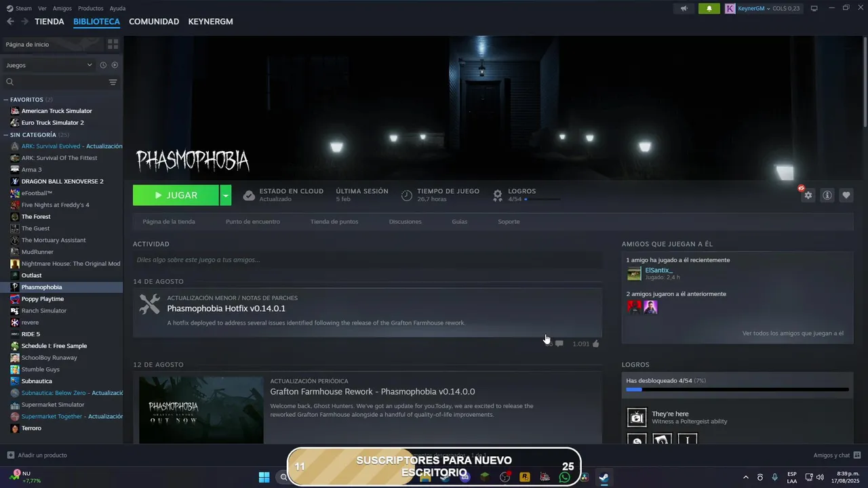
Task: Click the achievements progress bar
Action: [x=737, y=390]
